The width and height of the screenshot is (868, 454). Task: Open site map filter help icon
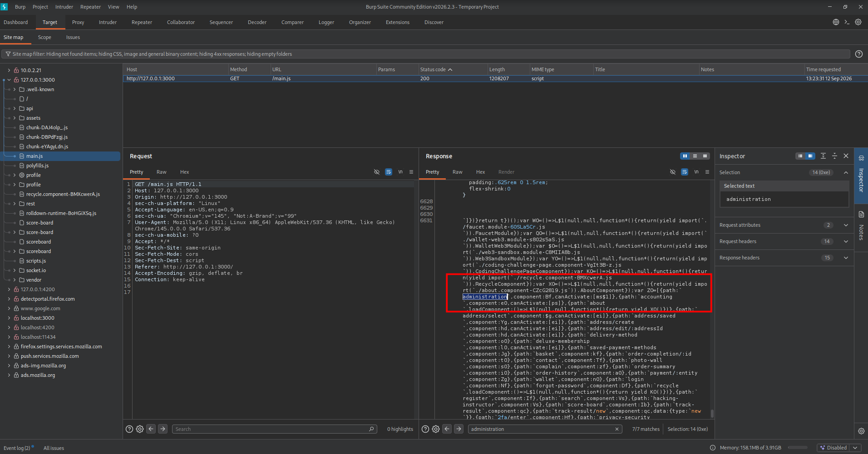tap(858, 54)
